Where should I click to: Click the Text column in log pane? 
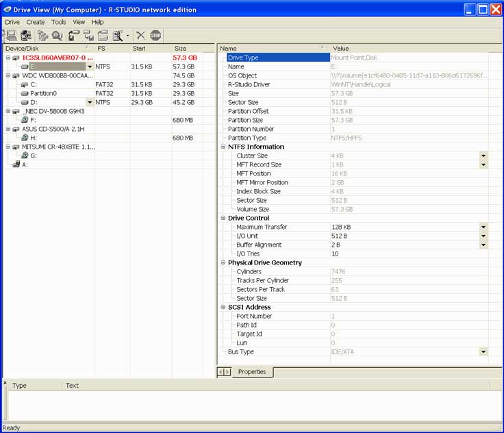tap(276, 386)
